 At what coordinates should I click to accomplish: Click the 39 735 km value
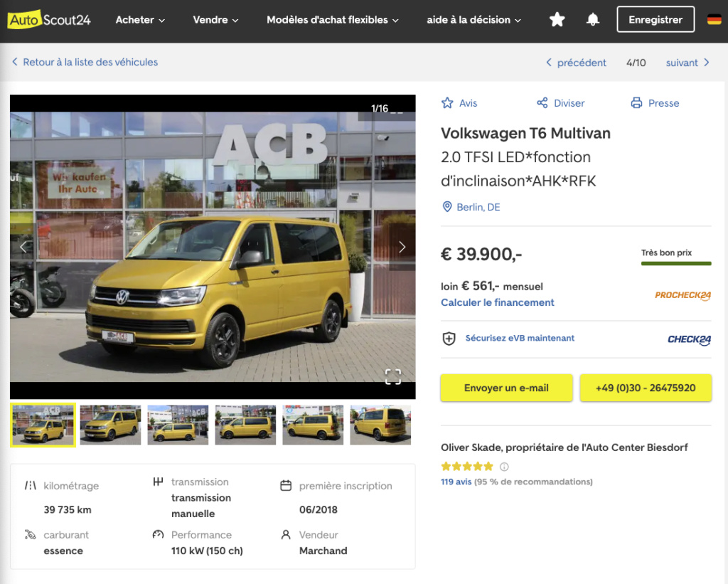pyautogui.click(x=68, y=509)
